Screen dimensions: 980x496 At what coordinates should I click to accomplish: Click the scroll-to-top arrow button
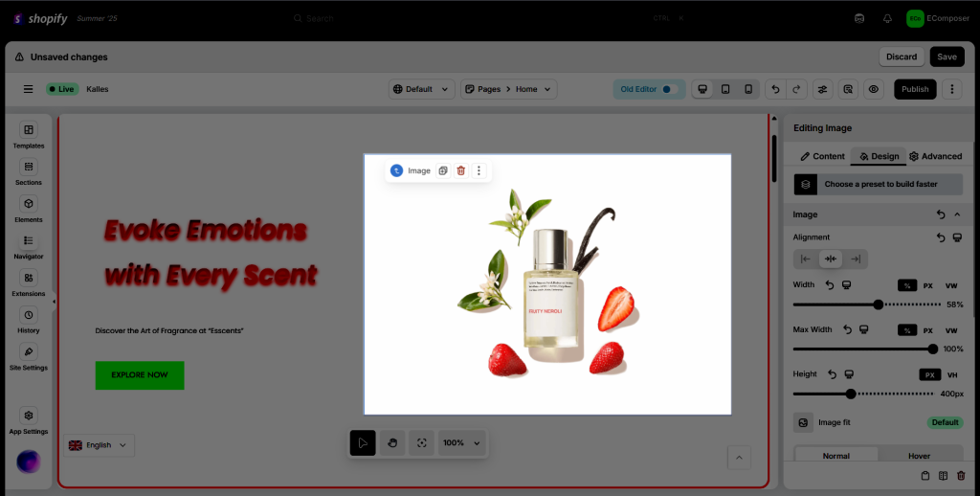click(739, 458)
